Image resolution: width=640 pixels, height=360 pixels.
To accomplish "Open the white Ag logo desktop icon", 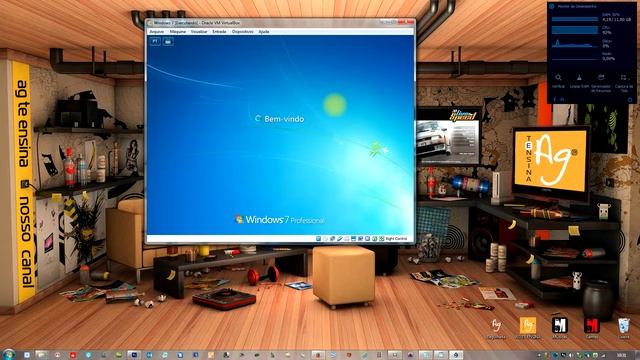I will click(496, 329).
